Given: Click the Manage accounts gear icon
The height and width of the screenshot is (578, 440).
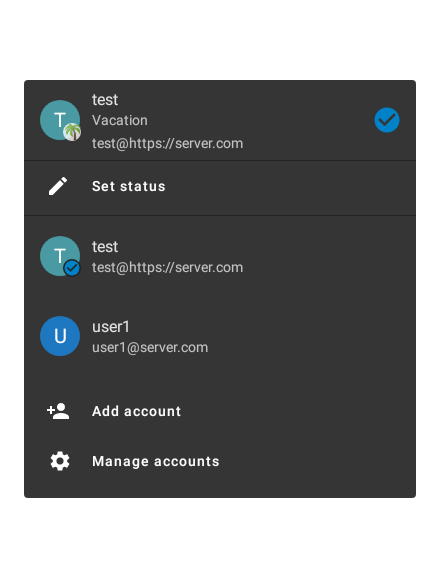Looking at the screenshot, I should [x=60, y=461].
